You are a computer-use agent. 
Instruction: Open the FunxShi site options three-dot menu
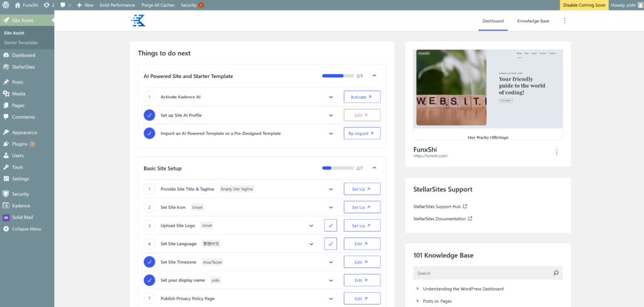(556, 152)
